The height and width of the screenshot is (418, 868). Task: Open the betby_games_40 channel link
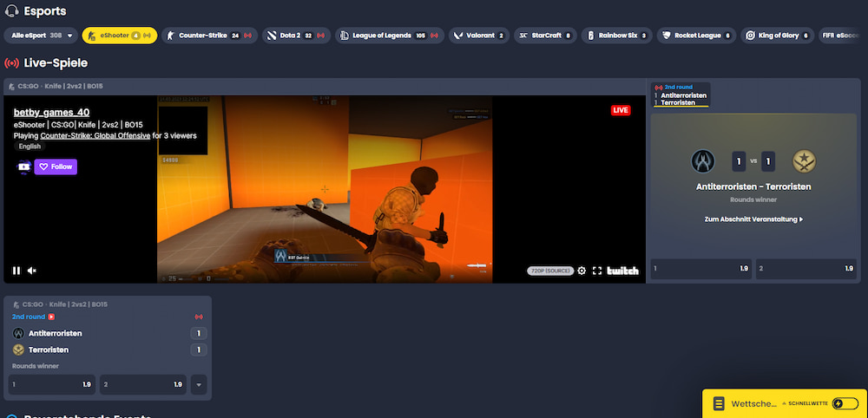[x=51, y=112]
